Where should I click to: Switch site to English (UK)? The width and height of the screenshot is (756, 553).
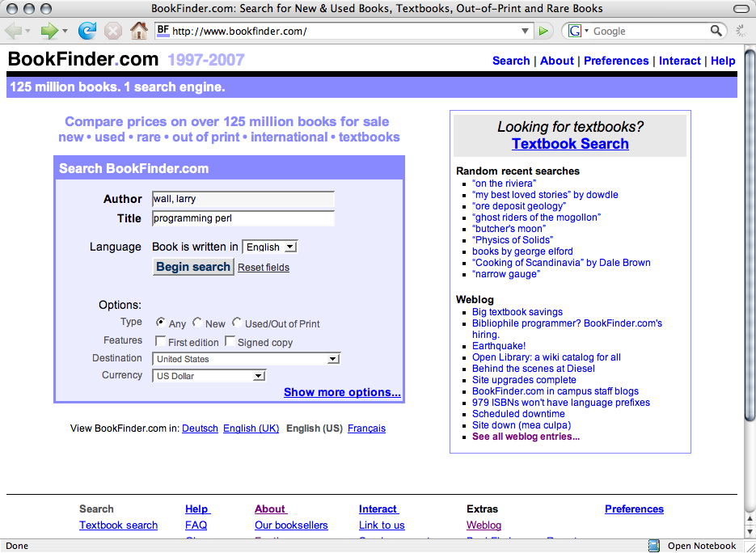click(251, 428)
